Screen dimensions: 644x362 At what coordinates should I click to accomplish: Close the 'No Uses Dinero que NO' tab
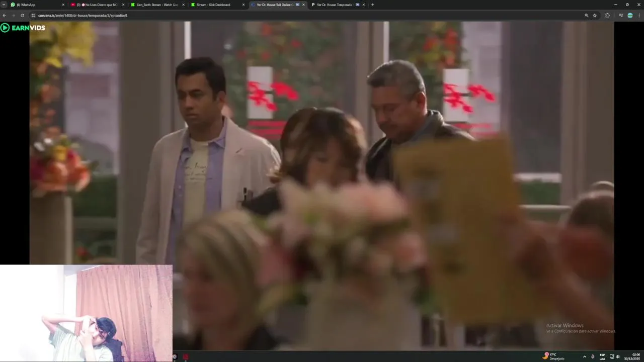point(123,5)
